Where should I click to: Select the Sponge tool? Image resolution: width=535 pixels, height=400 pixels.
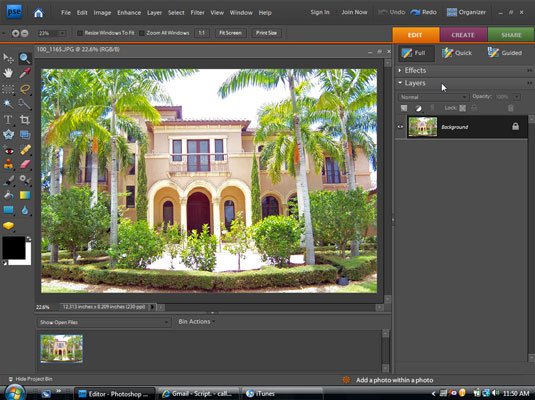(x=8, y=226)
